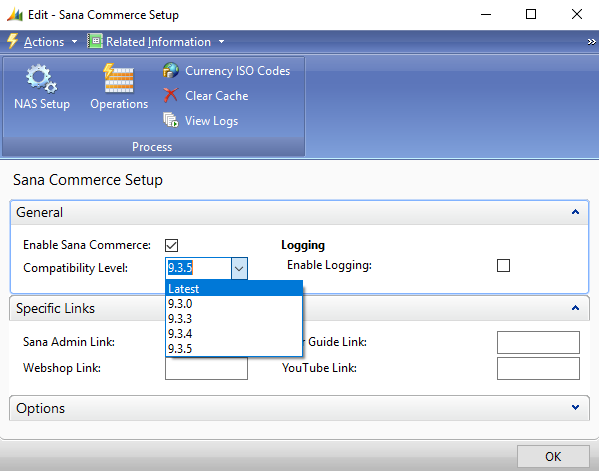
Task: Click the Sana Admin Link label
Action: (x=69, y=342)
